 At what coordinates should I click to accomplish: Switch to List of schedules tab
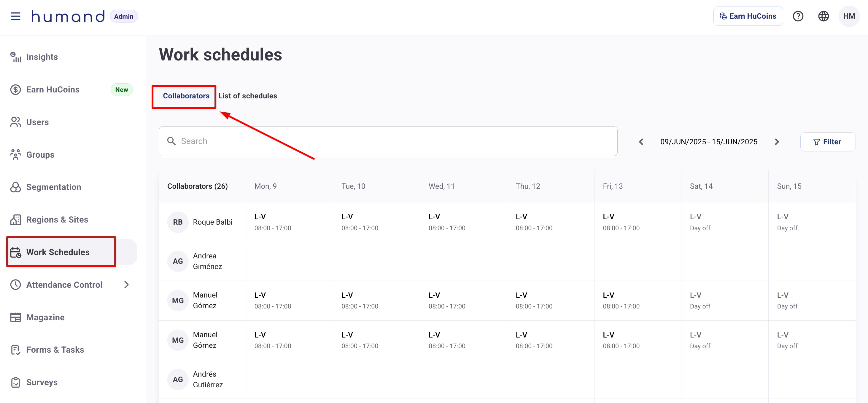point(247,96)
